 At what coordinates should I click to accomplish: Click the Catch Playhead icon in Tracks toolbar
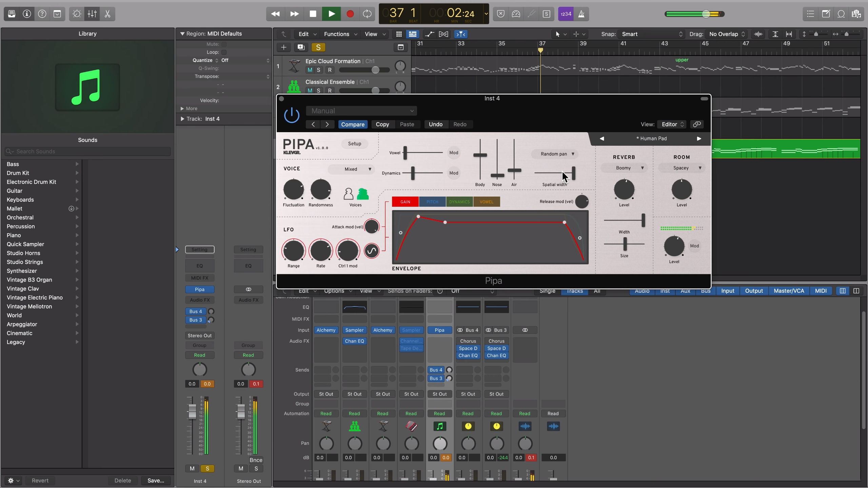coord(461,34)
